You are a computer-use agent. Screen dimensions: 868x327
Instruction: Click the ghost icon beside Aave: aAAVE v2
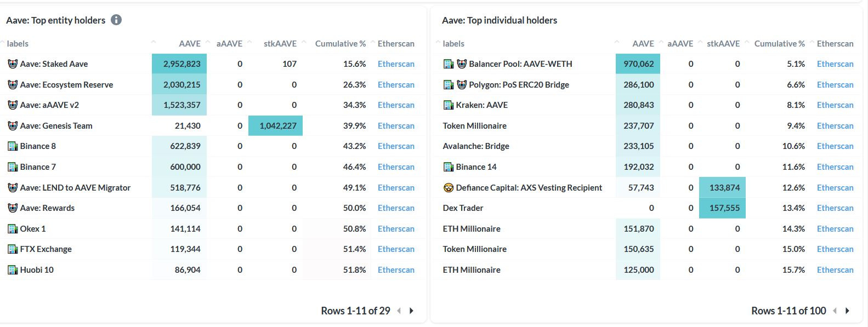[13, 105]
